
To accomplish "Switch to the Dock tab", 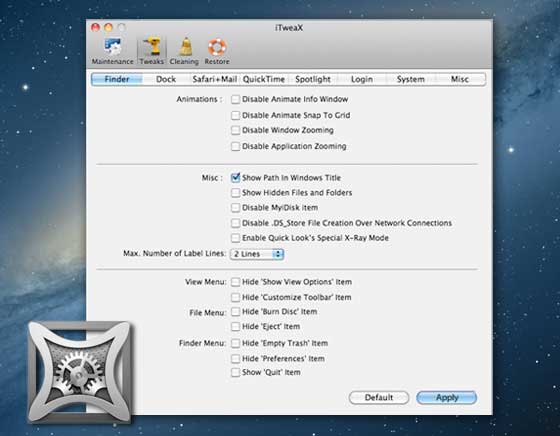I will pyautogui.click(x=166, y=79).
